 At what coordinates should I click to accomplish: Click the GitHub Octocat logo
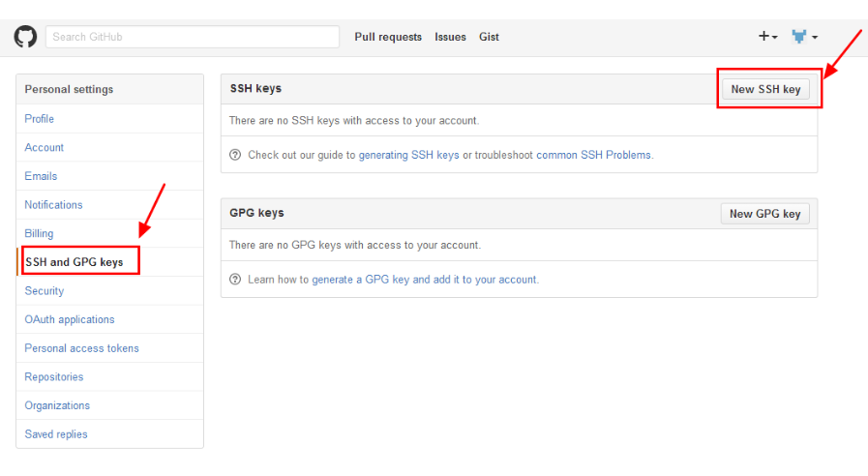[x=25, y=37]
